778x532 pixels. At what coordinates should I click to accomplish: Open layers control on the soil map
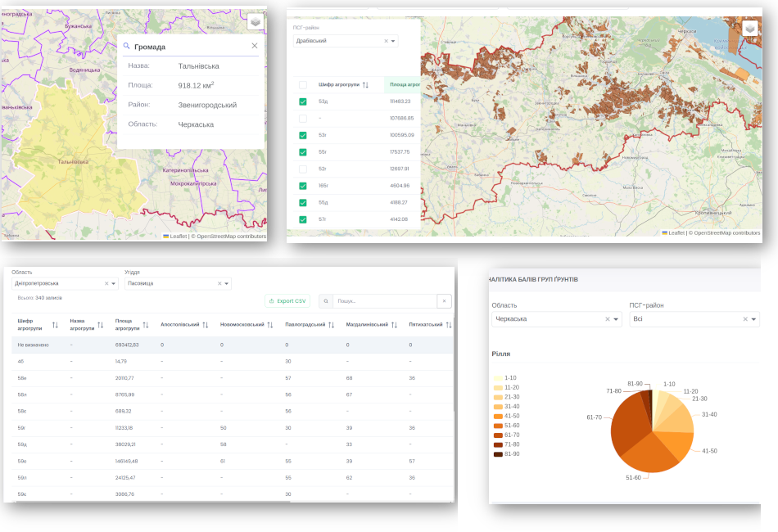click(749, 29)
